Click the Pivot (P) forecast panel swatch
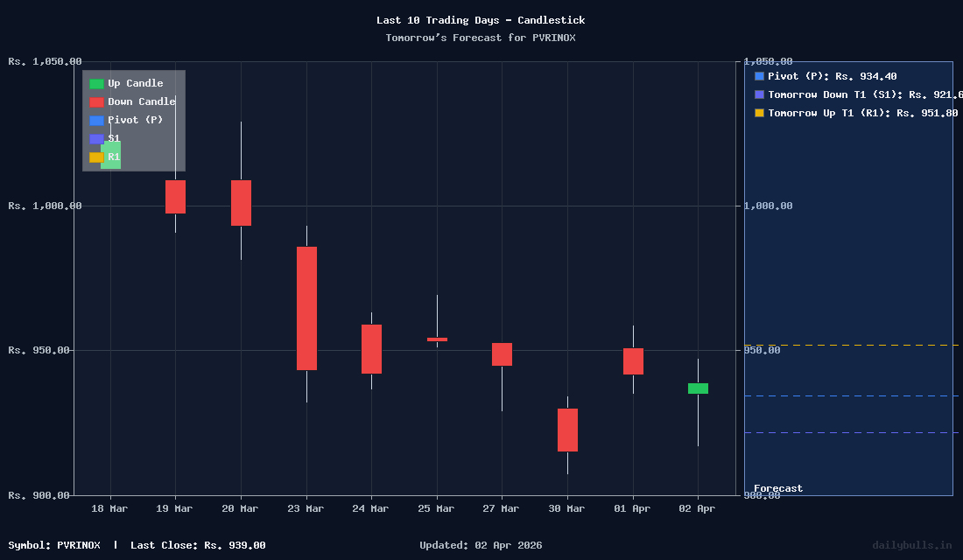 (x=758, y=76)
